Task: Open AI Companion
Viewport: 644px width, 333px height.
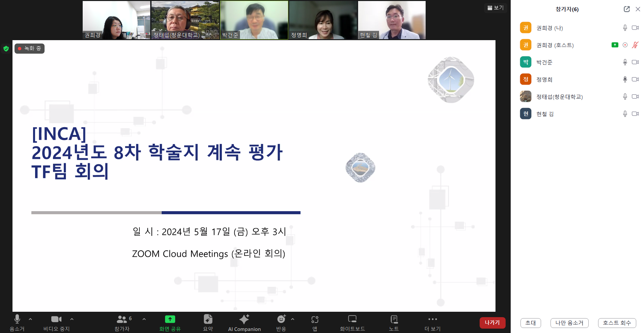Action: tap(244, 323)
